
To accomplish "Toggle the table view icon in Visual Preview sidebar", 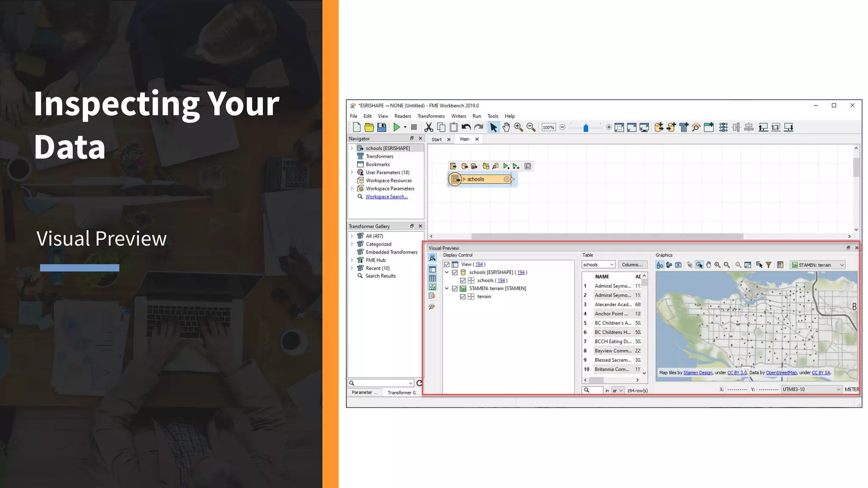I will tap(432, 278).
